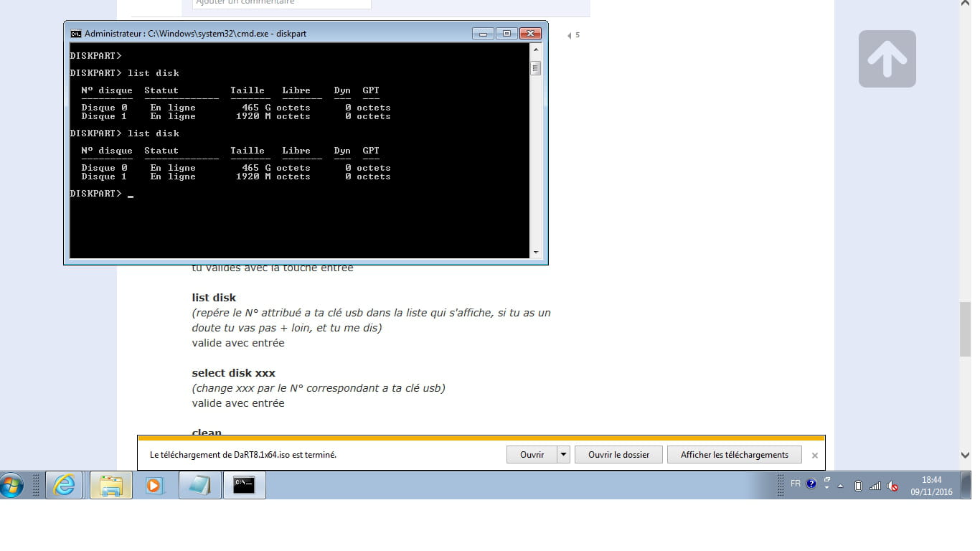The image size is (980, 551).
Task: Click the browser scrollbar down arrow
Action: click(966, 455)
